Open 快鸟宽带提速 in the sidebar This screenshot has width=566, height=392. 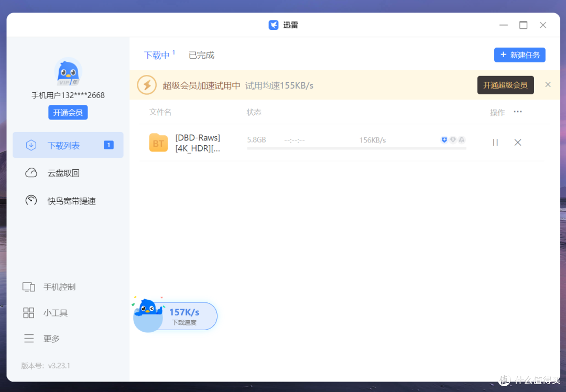(68, 201)
